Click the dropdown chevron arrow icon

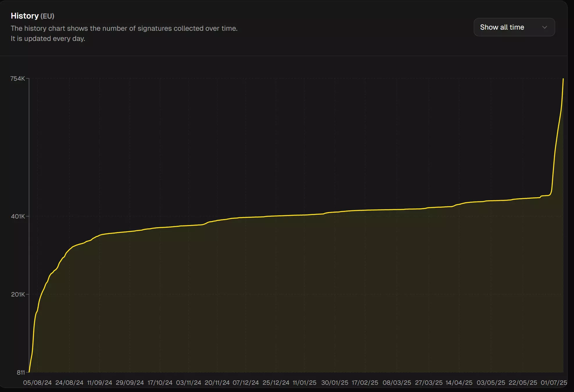[x=544, y=27]
